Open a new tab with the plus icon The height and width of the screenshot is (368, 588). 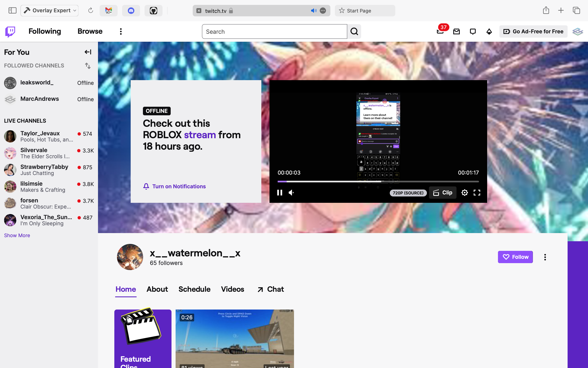coord(561,10)
